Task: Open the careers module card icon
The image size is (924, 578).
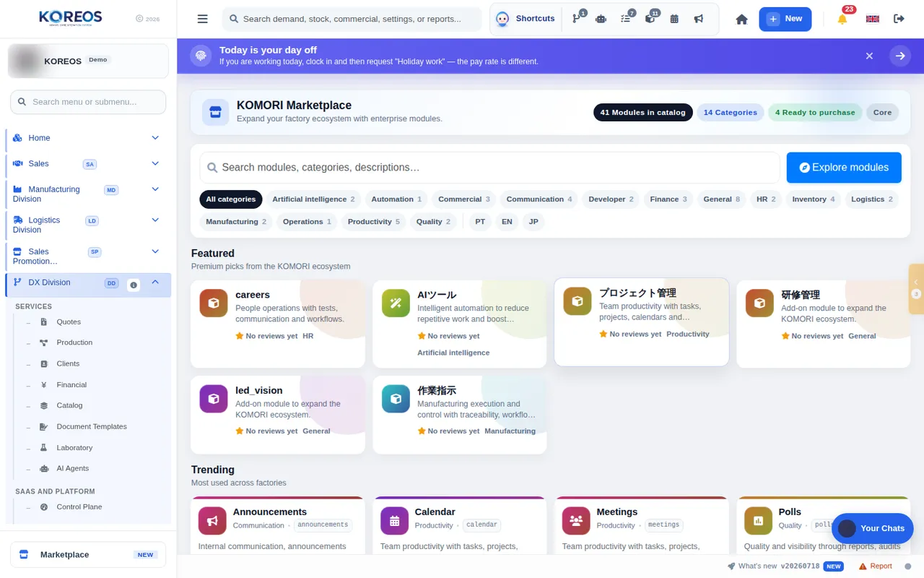Action: (x=213, y=303)
